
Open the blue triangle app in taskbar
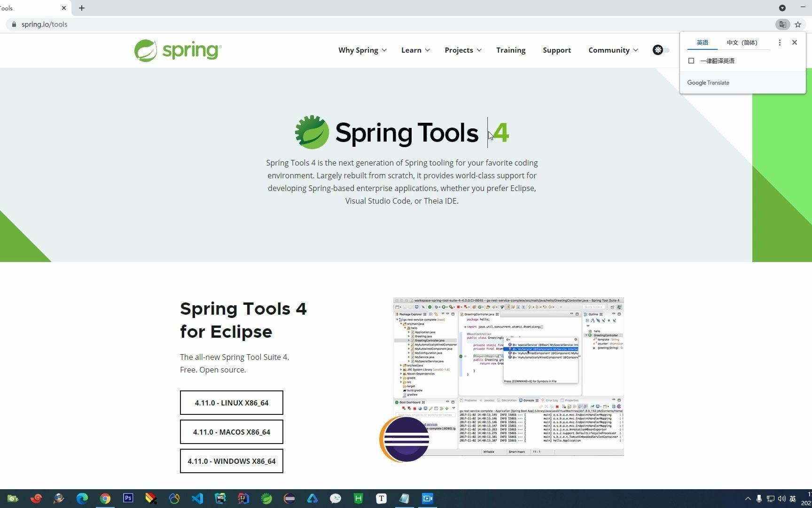point(312,499)
